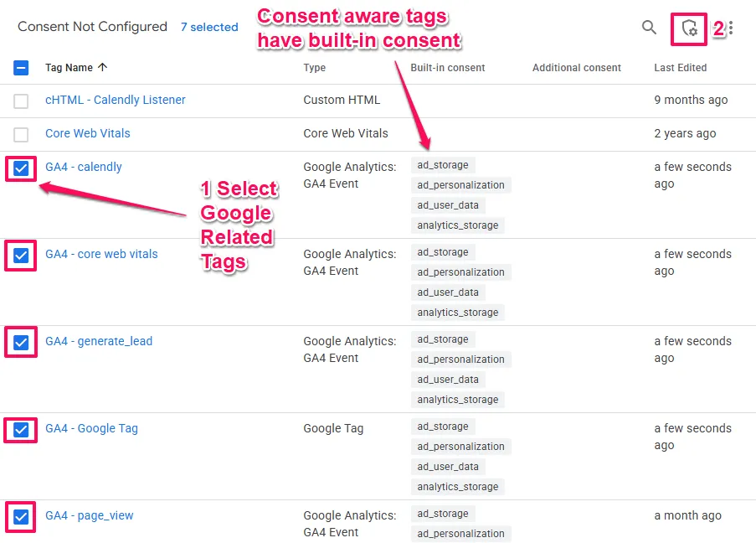Open the GA4 - page_view tag
The image size is (756, 543).
click(x=90, y=515)
